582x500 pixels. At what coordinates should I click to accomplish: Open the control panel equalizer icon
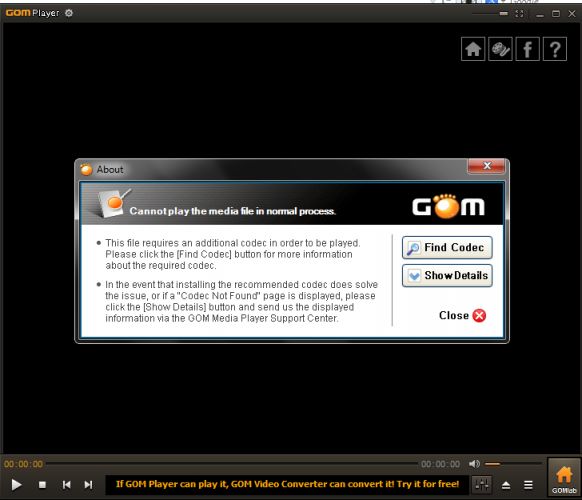pyautogui.click(x=482, y=484)
